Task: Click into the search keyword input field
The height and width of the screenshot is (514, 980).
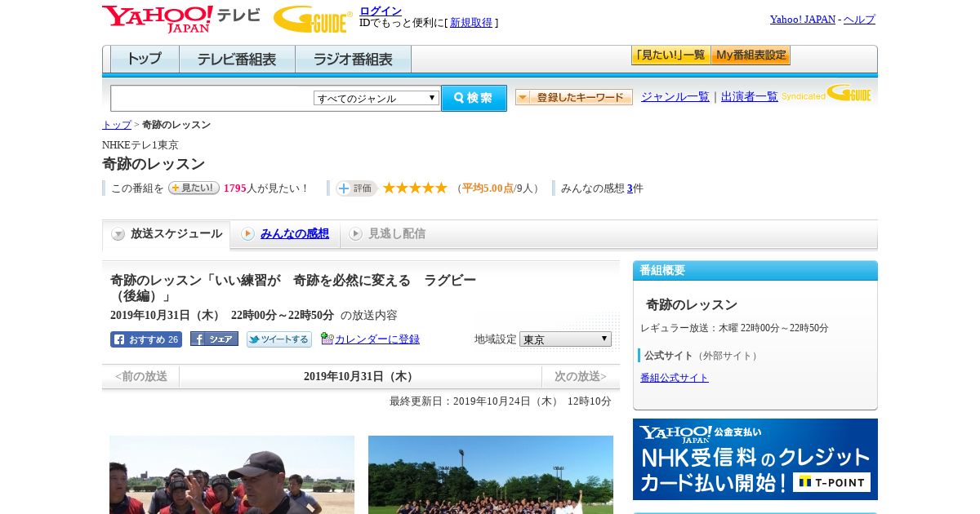Action: tap(212, 98)
